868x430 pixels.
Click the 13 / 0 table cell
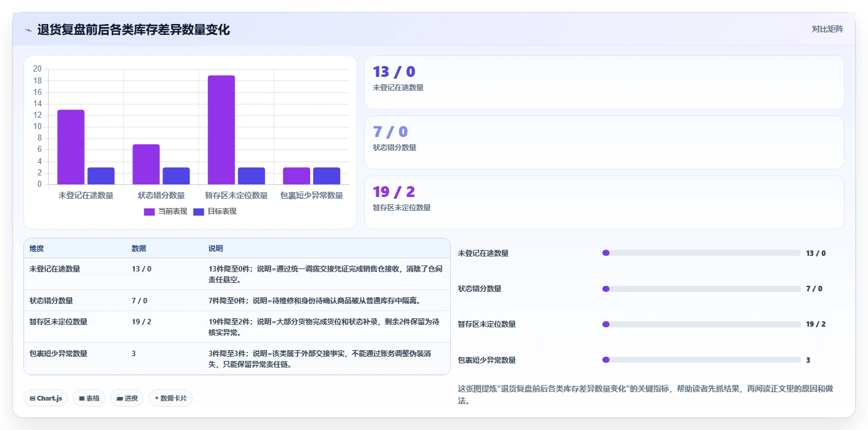141,269
